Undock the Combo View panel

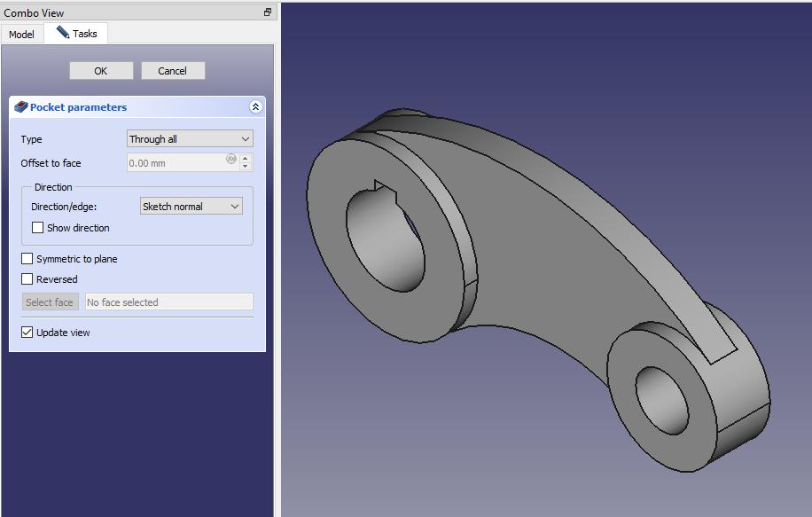[x=268, y=12]
